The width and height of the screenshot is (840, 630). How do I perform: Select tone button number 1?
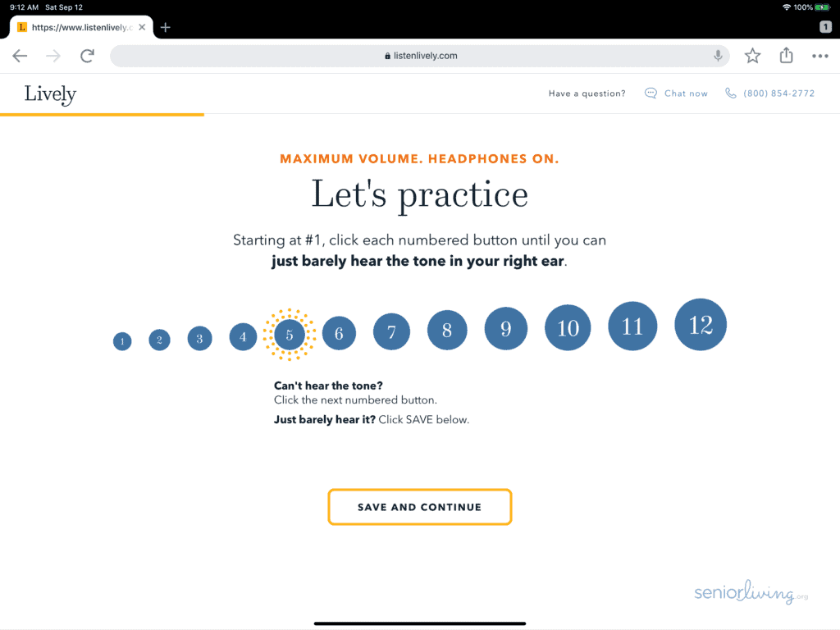pyautogui.click(x=122, y=341)
